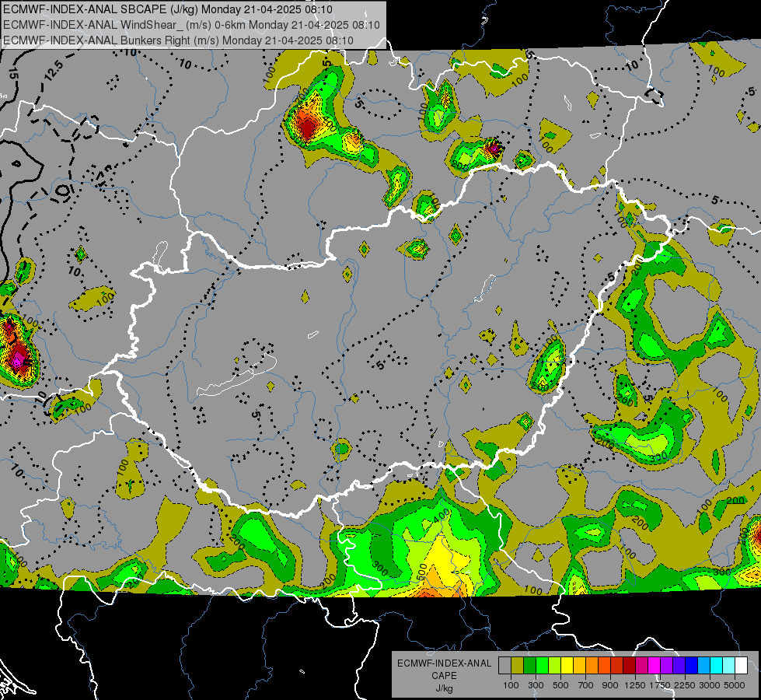
Task: Click the legend value 100
Action: 511,685
